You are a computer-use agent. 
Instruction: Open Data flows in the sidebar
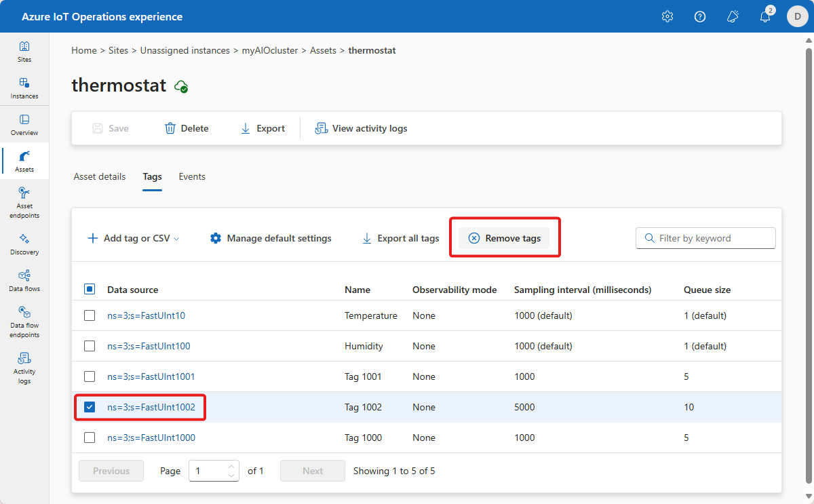24,281
